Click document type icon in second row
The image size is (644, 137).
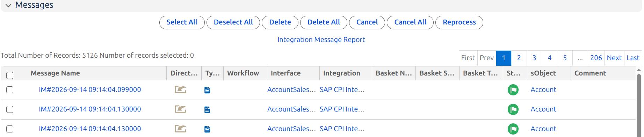click(x=207, y=110)
